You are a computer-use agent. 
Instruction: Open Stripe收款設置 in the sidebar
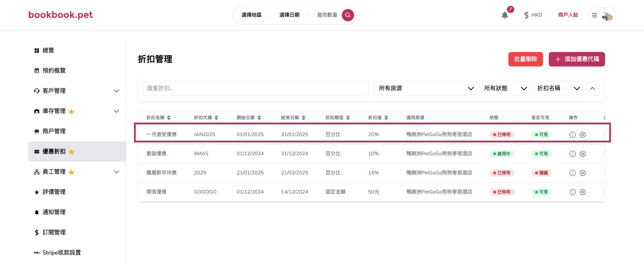[77, 253]
